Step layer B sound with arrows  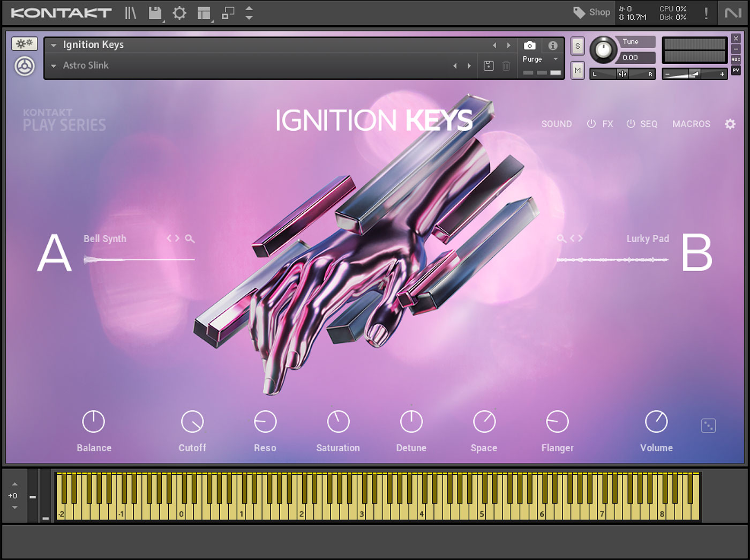576,238
